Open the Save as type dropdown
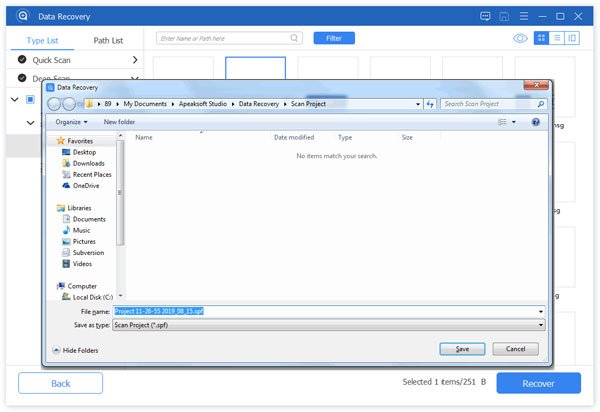The image size is (600, 412). tap(329, 325)
